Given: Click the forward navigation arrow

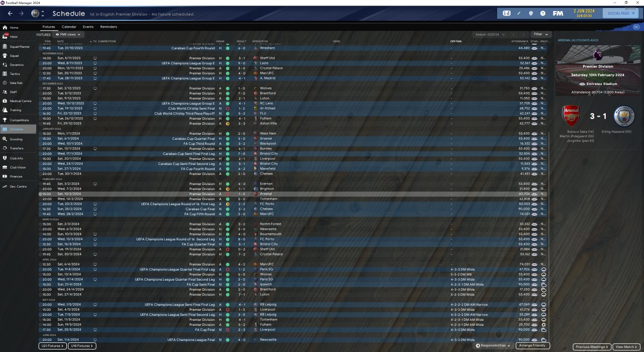Looking at the screenshot, I should click(x=21, y=14).
